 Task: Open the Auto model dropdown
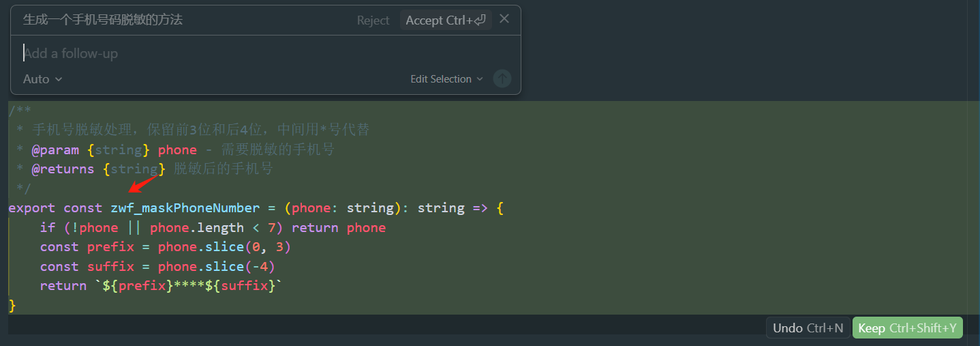click(42, 79)
